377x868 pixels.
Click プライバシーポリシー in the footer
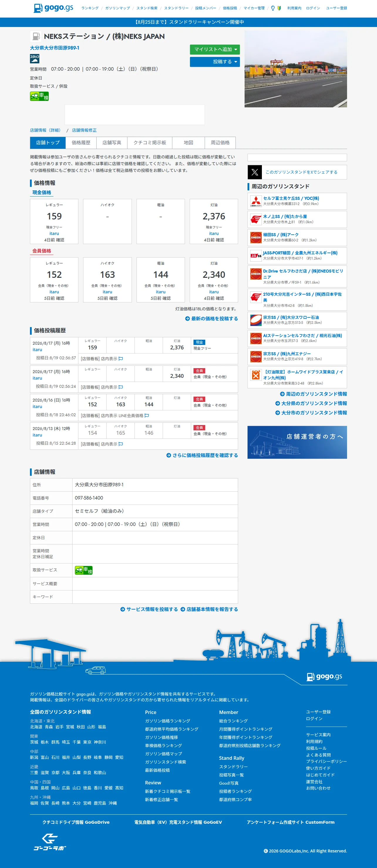coord(326,762)
